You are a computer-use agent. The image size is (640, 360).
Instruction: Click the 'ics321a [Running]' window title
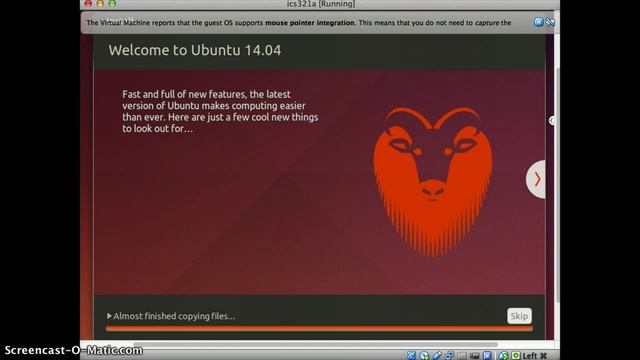point(321,4)
